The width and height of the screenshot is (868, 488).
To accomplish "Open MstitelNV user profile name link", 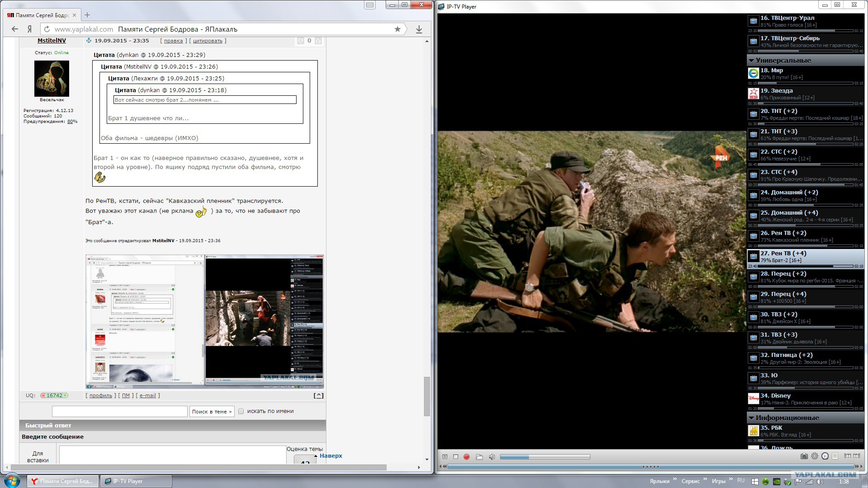I will [52, 41].
